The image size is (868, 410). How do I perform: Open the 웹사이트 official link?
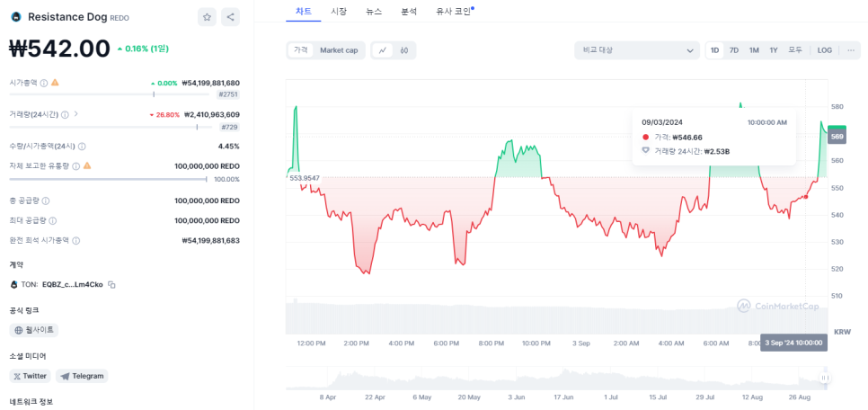coord(34,330)
